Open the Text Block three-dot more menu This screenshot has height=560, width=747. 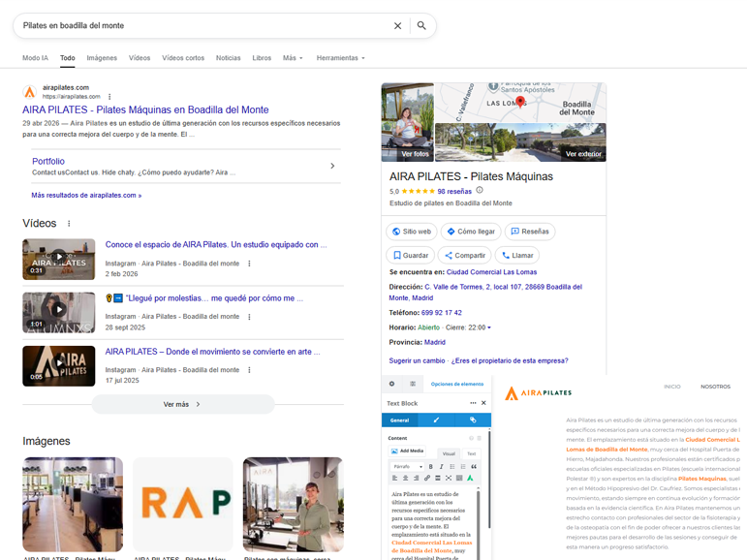(x=473, y=403)
